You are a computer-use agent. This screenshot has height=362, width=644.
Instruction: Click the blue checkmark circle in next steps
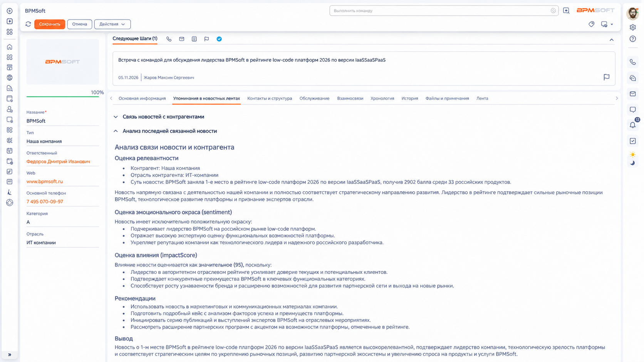[219, 39]
